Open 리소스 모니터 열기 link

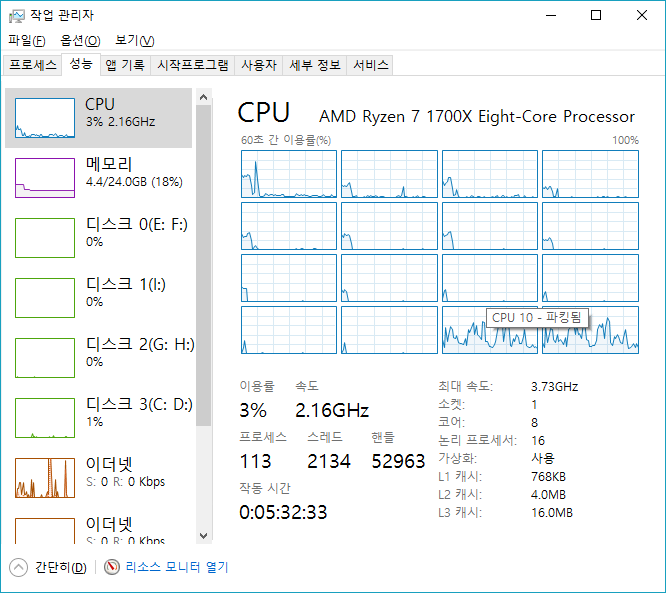[x=176, y=567]
